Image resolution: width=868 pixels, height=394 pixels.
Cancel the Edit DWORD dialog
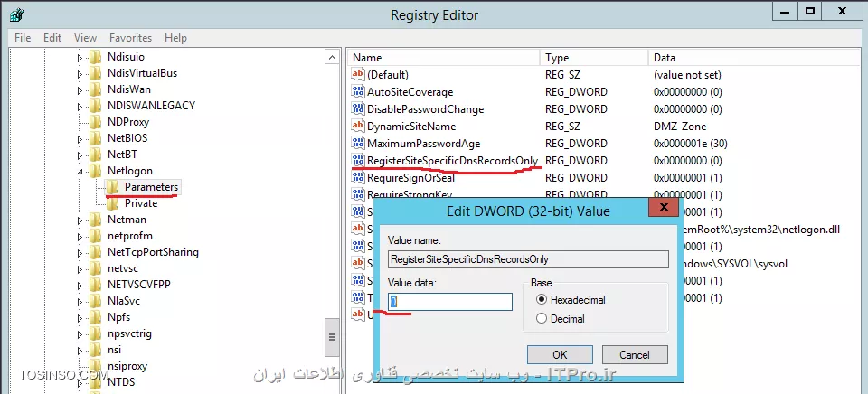(x=635, y=355)
